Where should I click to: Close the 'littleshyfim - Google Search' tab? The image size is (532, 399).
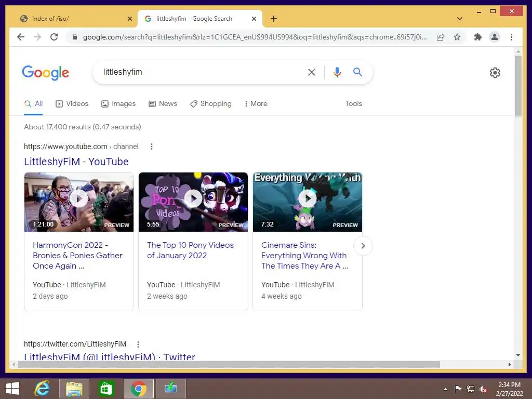pos(254,19)
